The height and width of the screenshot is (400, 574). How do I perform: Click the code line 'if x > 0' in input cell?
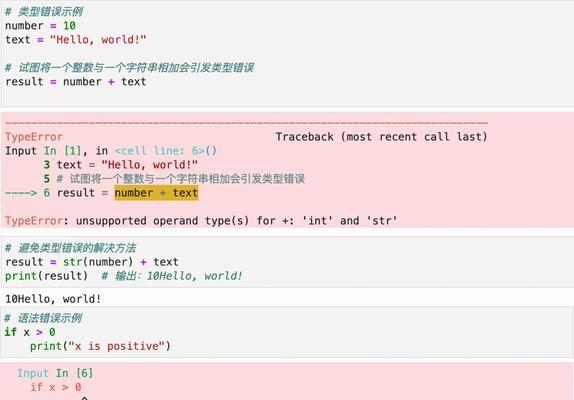click(30, 332)
